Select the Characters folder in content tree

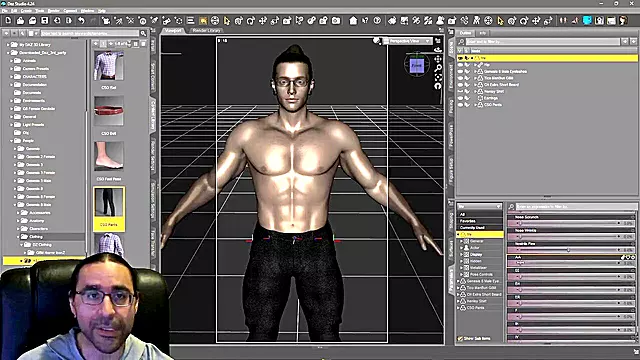tap(38, 229)
